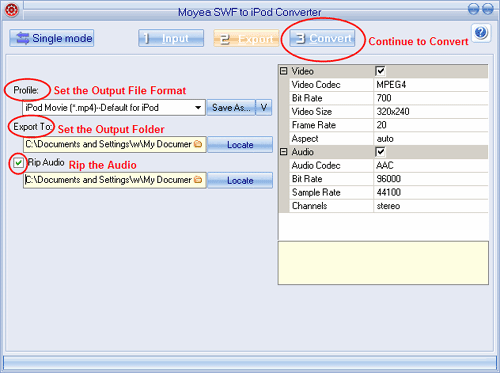Open the Profile format dropdown
The width and height of the screenshot is (500, 373).
coord(114,108)
